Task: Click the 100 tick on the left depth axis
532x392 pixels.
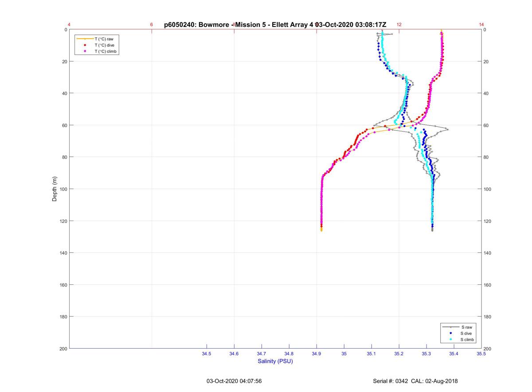Action: click(63, 189)
